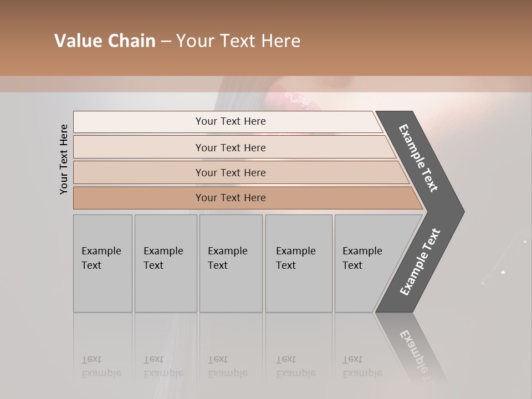Viewport: 532px width, 399px height.
Task: Click the second 'Your Text Here' bar from top
Action: click(231, 147)
